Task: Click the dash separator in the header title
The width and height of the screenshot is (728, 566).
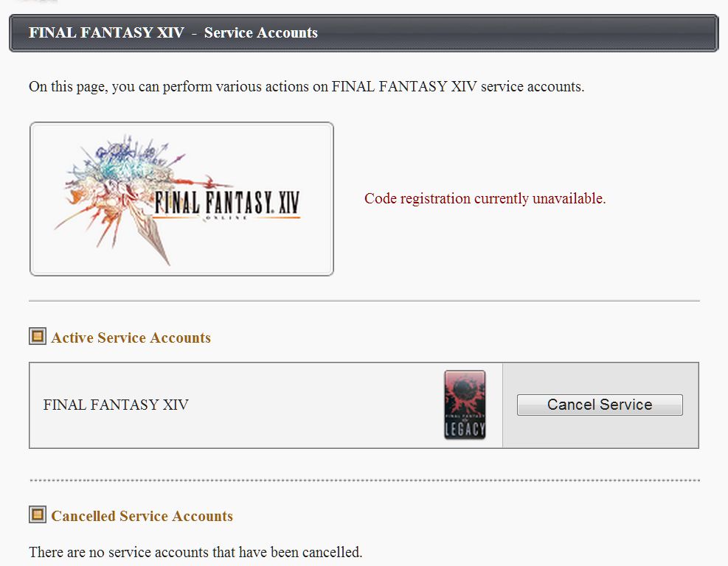Action: click(194, 33)
